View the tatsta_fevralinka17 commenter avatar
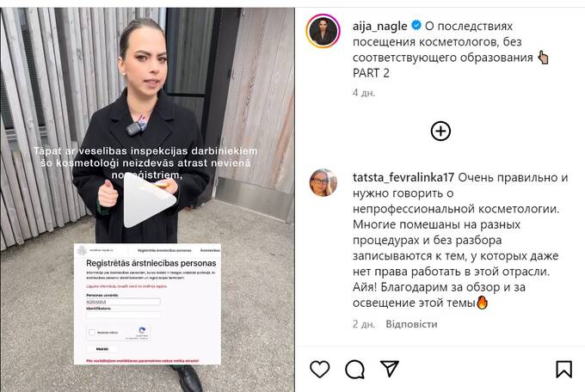This screenshot has width=585, height=392. tap(323, 182)
